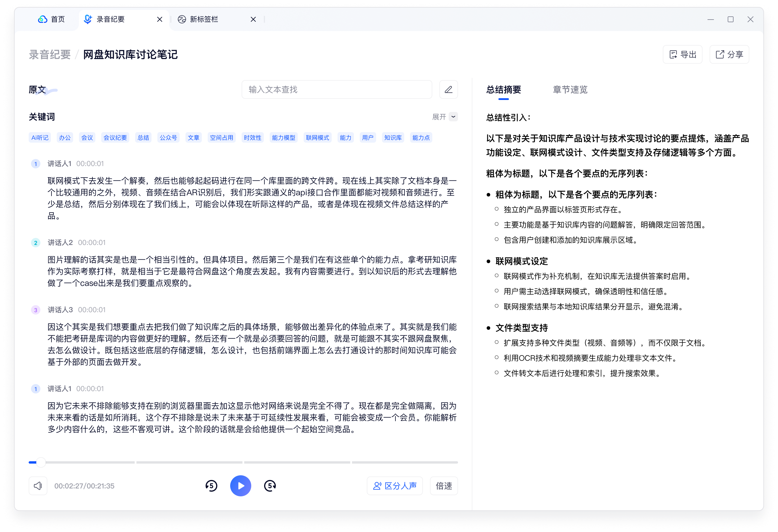Click the paragraph starting 因为它未来不排除
Image resolution: width=778 pixels, height=532 pixels.
pyautogui.click(x=252, y=418)
